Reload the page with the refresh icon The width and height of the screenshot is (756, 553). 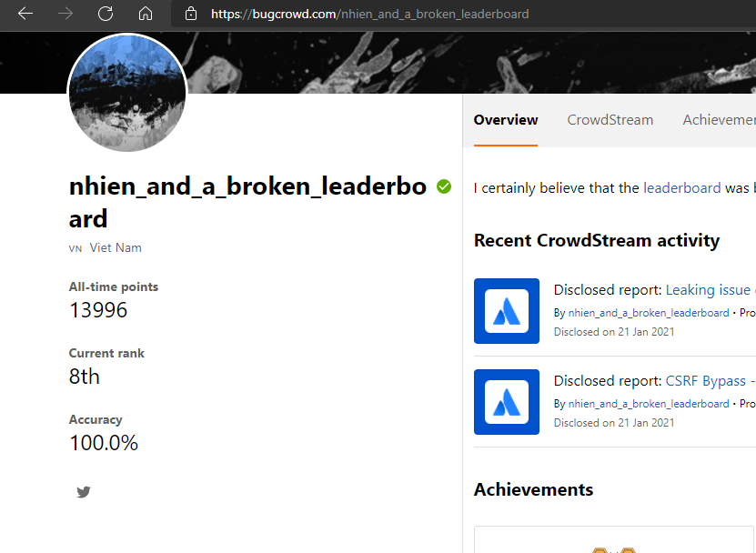point(106,15)
